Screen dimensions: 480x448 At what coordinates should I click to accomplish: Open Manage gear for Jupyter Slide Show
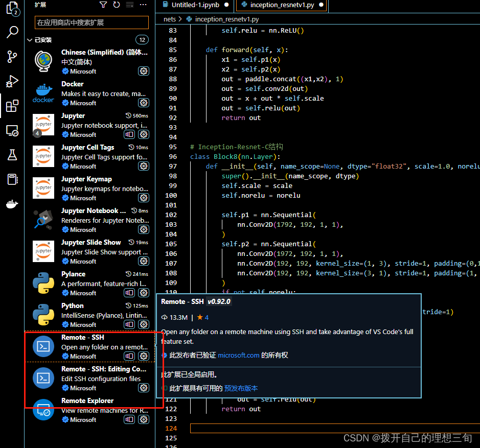(x=144, y=261)
